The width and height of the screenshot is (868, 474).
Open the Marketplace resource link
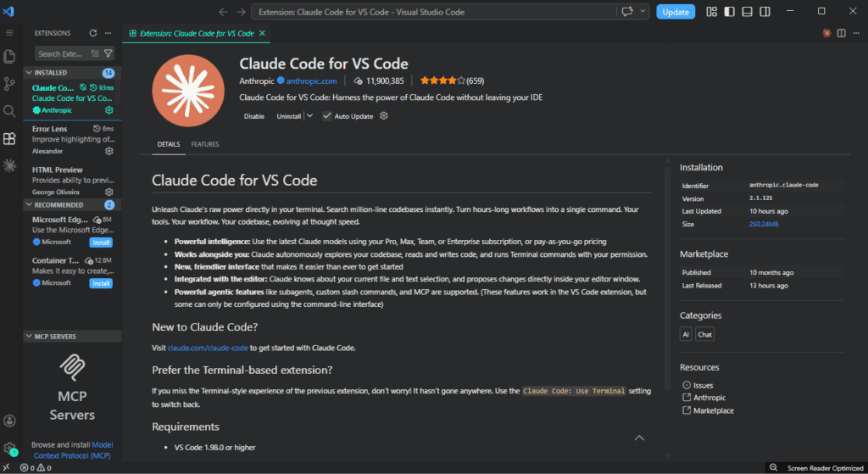[x=713, y=410]
